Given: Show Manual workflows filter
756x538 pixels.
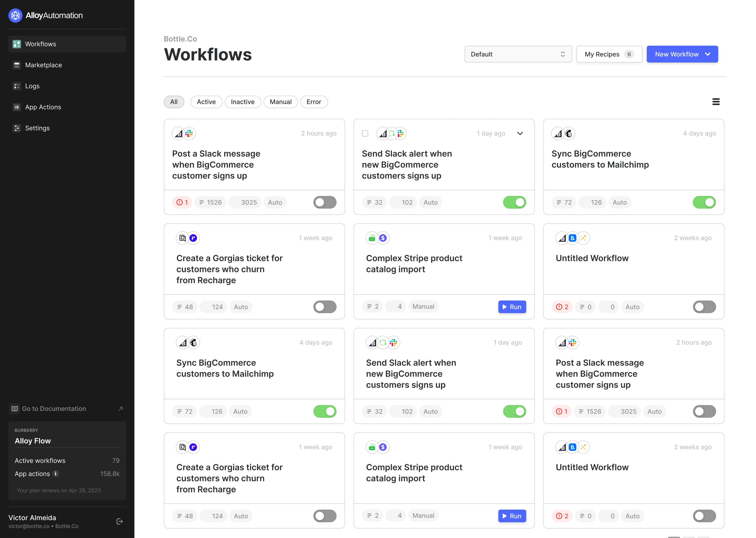Looking at the screenshot, I should coord(281,102).
